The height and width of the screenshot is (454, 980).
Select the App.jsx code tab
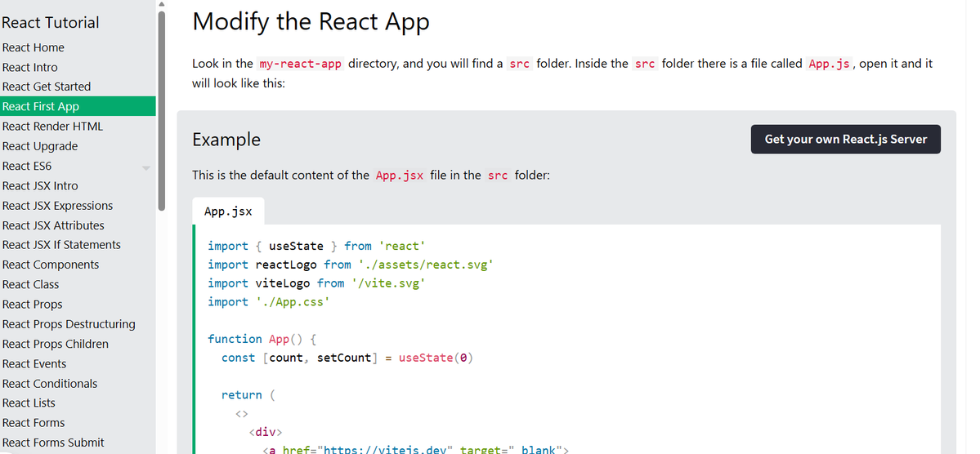pos(228,211)
